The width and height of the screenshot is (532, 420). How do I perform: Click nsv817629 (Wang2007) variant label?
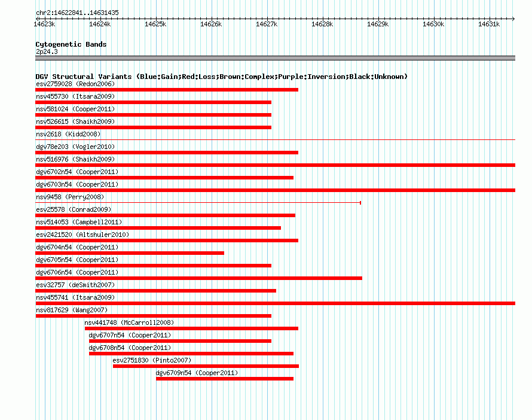(x=72, y=310)
